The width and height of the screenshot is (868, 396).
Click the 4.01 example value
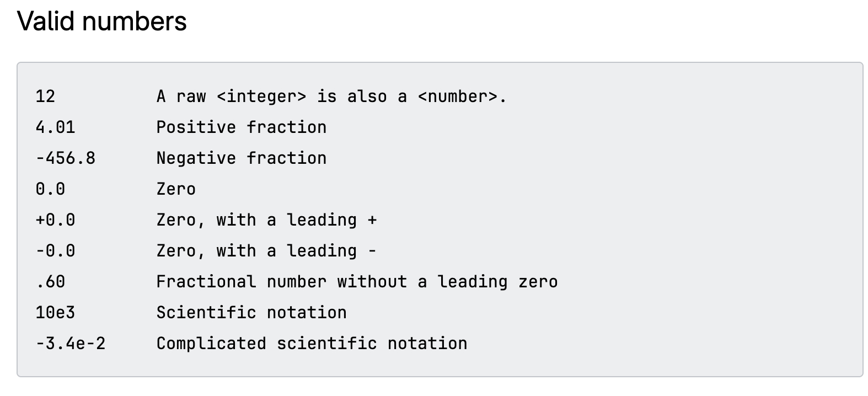pos(55,127)
